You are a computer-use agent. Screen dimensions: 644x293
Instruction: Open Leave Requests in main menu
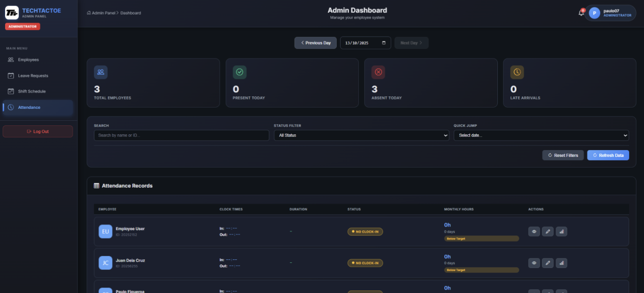(38, 75)
